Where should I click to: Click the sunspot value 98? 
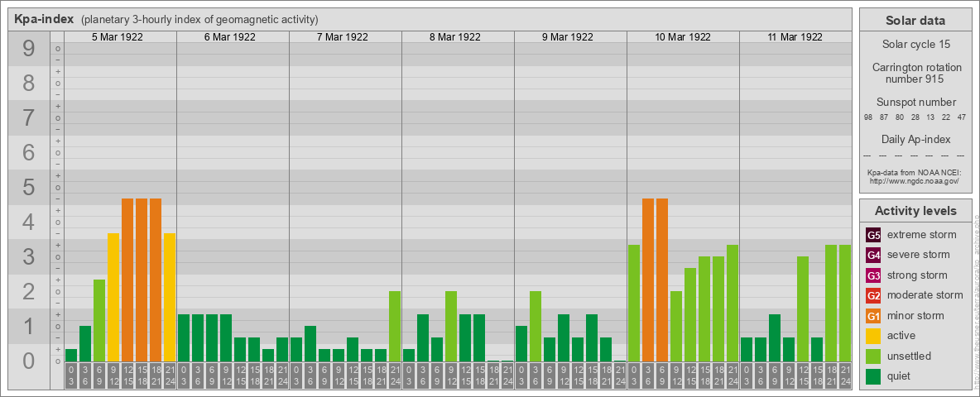pos(868,118)
